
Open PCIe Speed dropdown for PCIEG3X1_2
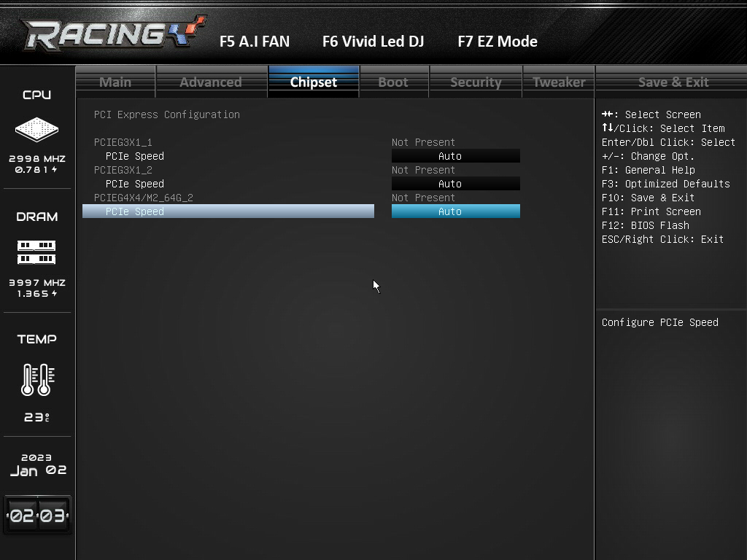455,184
